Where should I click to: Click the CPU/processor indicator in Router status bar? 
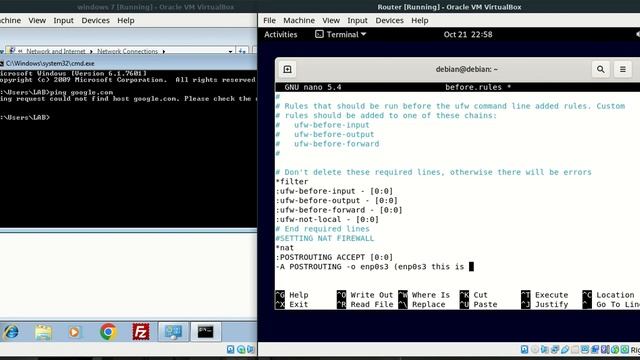605,349
